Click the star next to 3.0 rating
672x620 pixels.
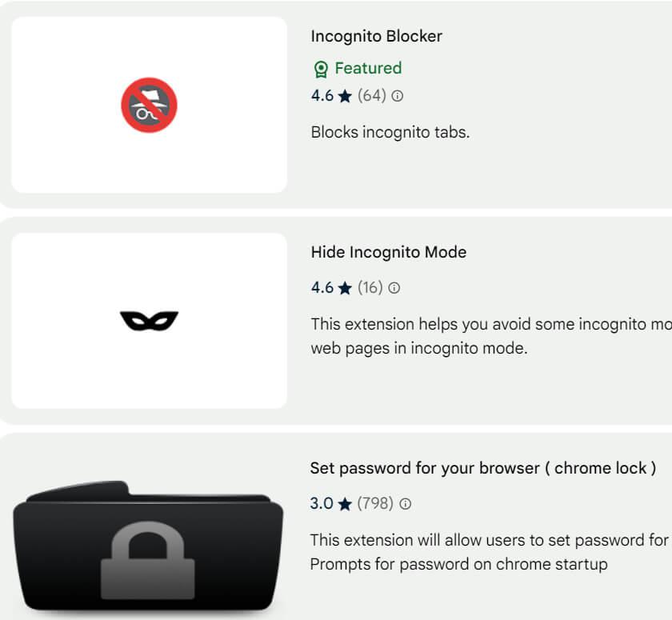click(x=345, y=504)
